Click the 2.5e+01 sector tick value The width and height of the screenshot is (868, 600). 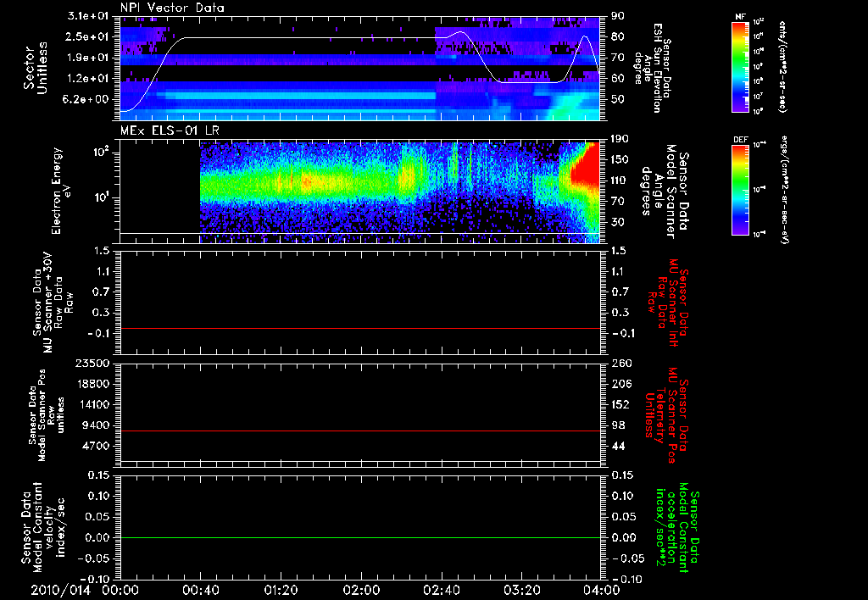pos(88,36)
